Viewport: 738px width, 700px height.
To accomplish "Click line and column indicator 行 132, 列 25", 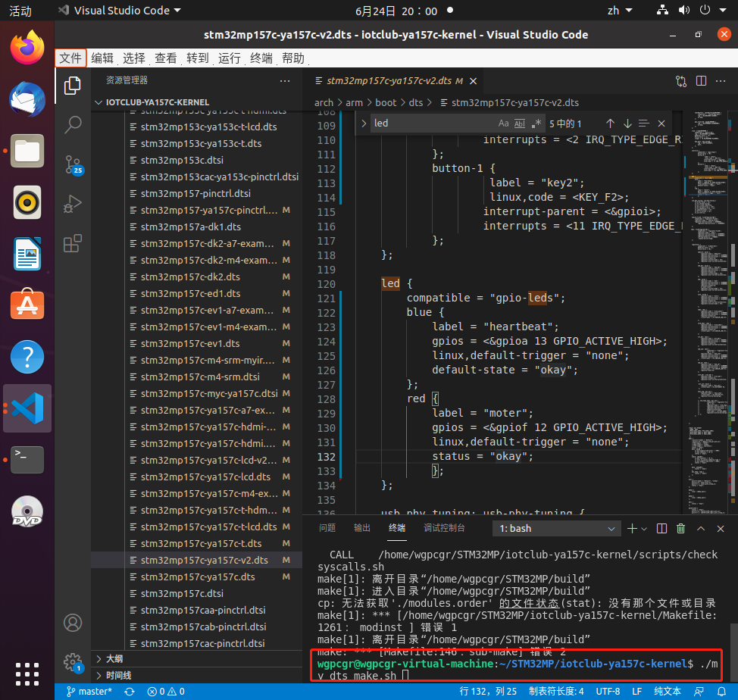I will 488,691.
